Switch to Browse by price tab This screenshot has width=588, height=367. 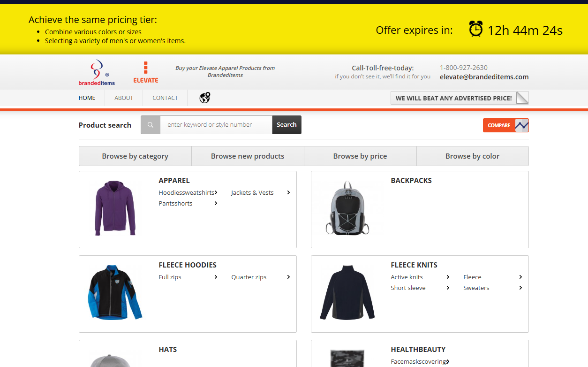(360, 156)
